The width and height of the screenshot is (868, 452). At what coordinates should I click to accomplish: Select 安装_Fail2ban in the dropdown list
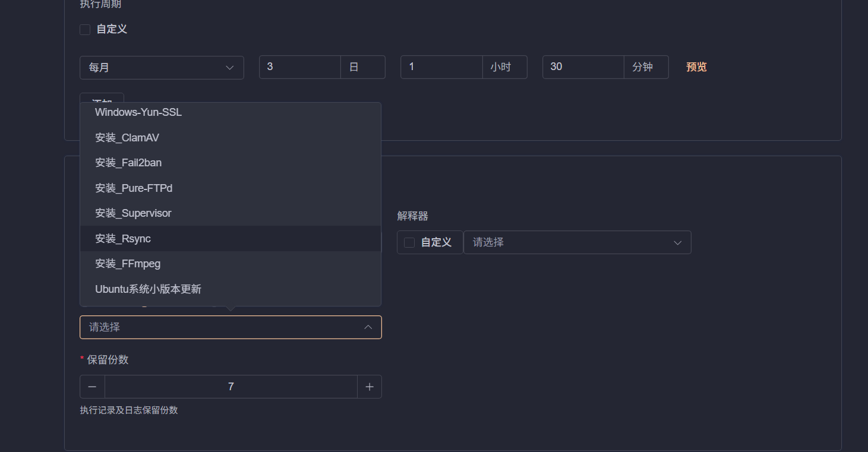128,163
